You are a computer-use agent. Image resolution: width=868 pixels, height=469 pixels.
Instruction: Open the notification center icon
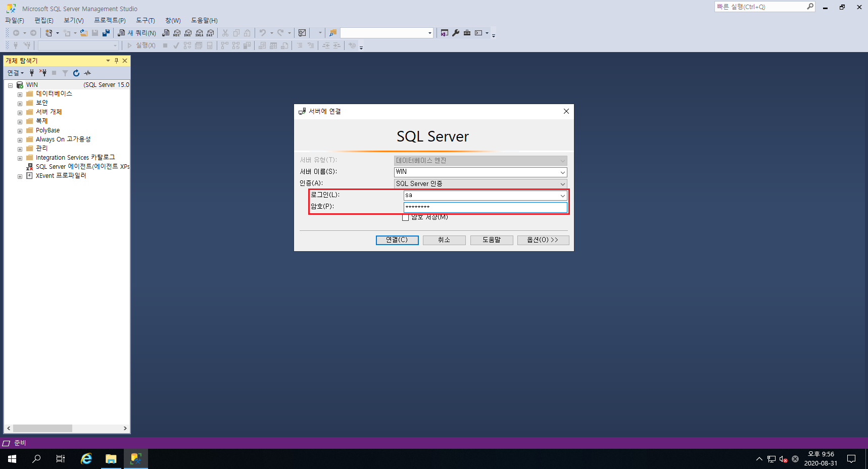click(x=851, y=459)
